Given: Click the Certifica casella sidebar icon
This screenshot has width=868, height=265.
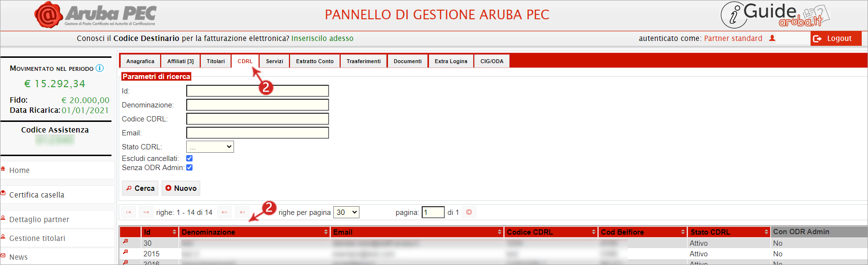Looking at the screenshot, I should point(3,193).
